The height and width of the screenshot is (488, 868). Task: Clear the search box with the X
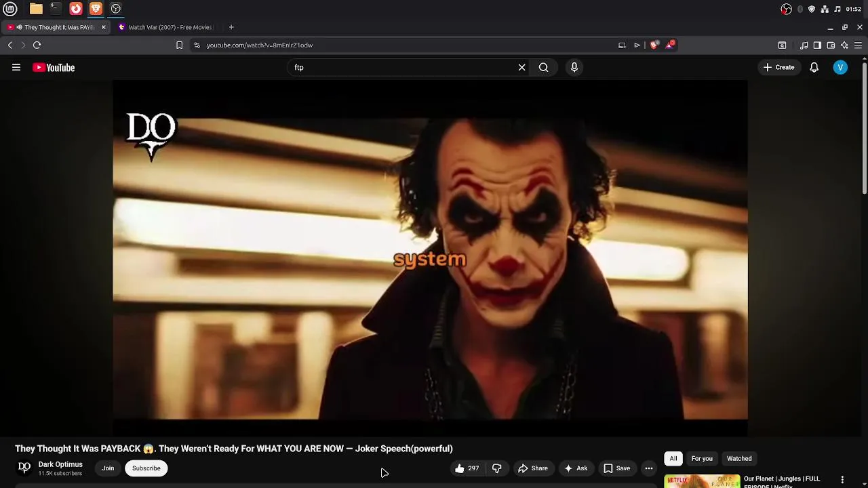tap(521, 67)
